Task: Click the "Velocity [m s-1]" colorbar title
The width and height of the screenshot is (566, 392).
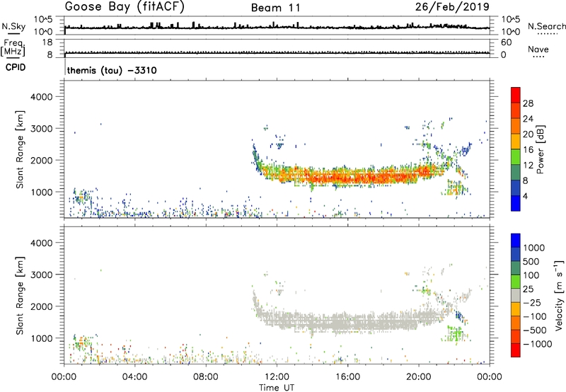Action: click(560, 295)
